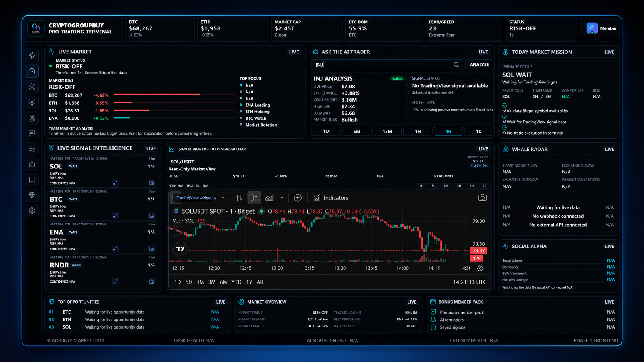
Task: Collapse the chart legend with chevron
Action: tap(178, 231)
